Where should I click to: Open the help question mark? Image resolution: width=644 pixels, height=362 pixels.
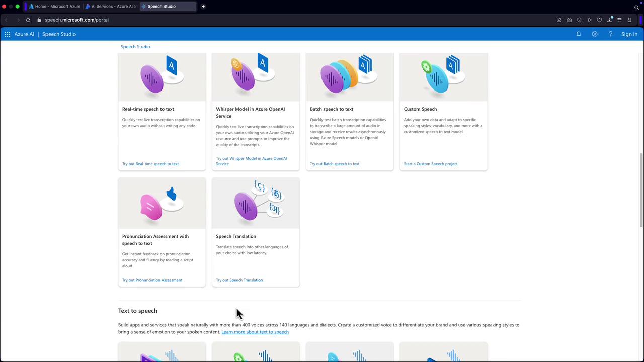point(611,34)
